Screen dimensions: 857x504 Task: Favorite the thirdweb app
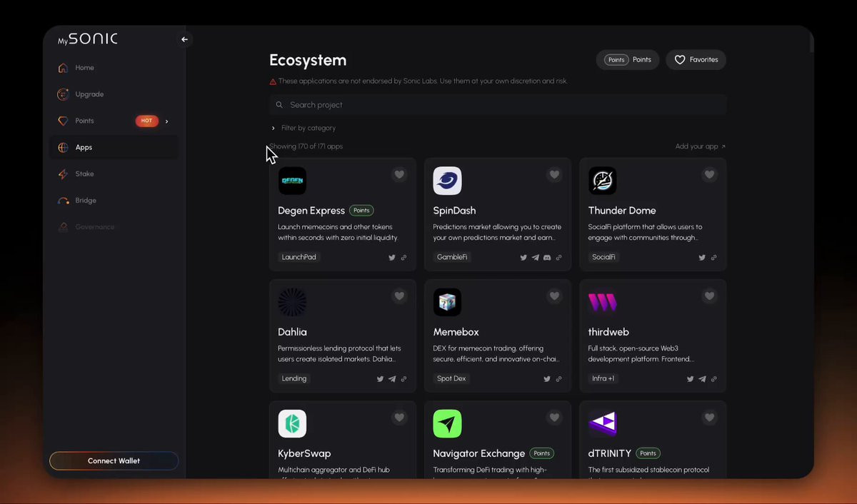pos(709,296)
